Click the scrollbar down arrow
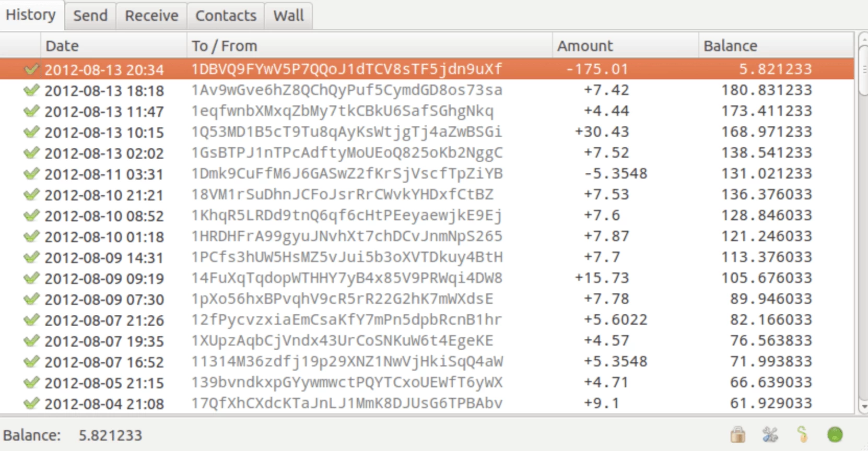 (863, 406)
